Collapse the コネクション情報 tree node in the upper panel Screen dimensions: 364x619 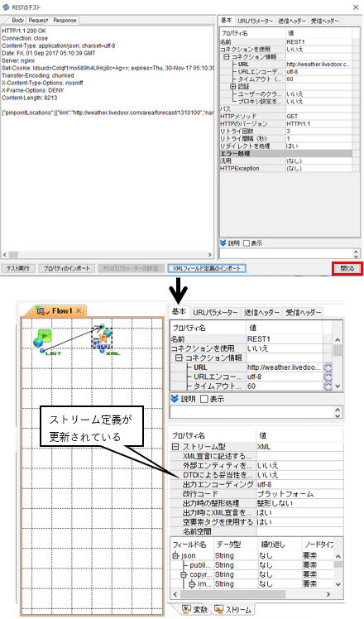point(226,57)
